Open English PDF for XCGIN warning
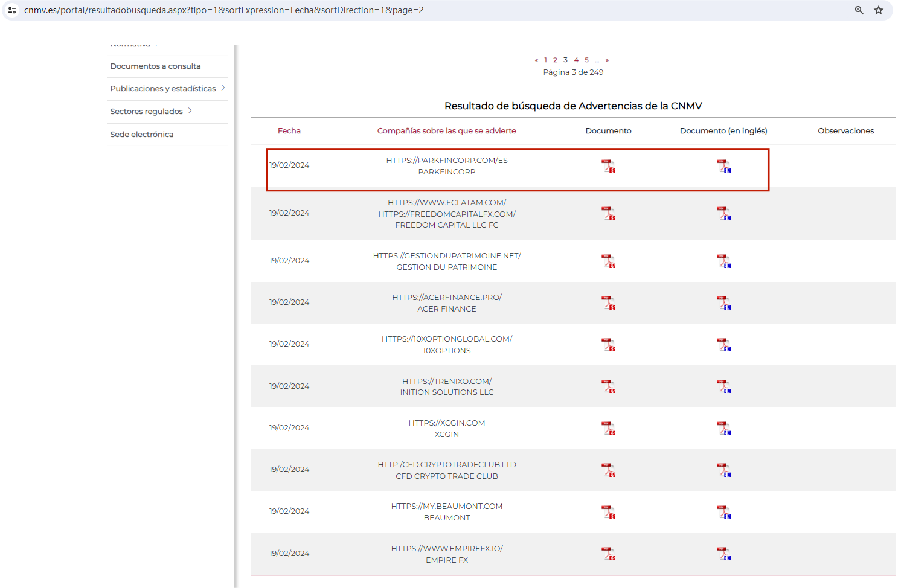The image size is (901, 588). (723, 429)
